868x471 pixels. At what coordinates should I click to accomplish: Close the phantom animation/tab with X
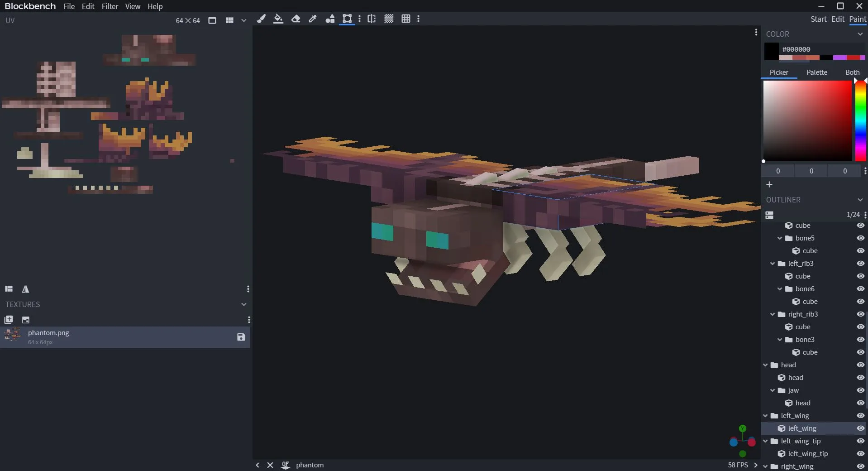point(270,465)
